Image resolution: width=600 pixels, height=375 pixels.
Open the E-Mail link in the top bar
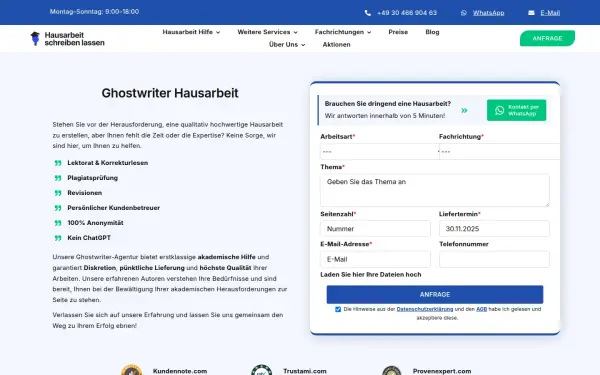coord(550,13)
